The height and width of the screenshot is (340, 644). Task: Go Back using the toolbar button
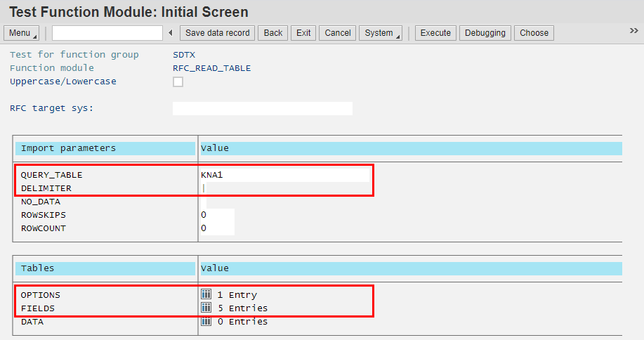273,33
